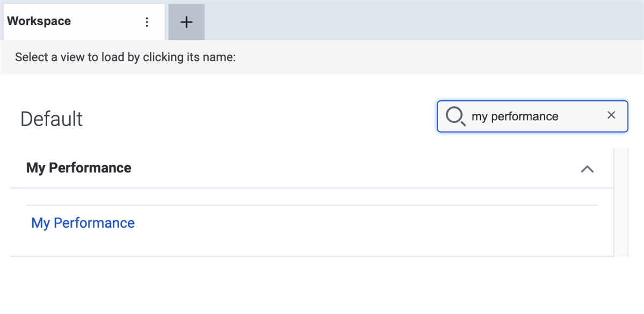The image size is (644, 314).
Task: Clear the search text with the X
Action: [x=611, y=115]
